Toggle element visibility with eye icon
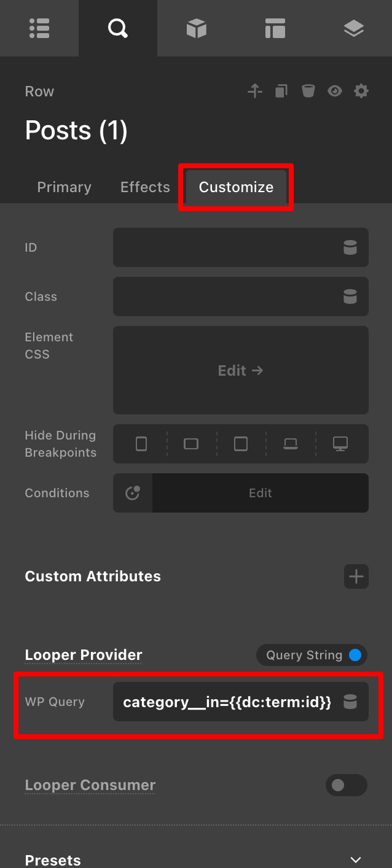The width and height of the screenshot is (392, 868). [x=335, y=91]
